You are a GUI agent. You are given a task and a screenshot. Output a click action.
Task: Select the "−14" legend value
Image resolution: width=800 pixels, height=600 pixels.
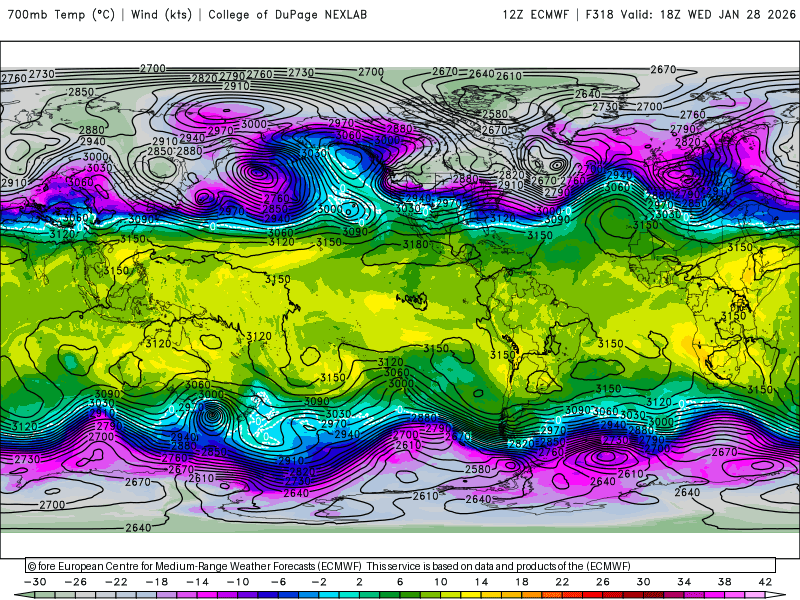[x=197, y=582]
